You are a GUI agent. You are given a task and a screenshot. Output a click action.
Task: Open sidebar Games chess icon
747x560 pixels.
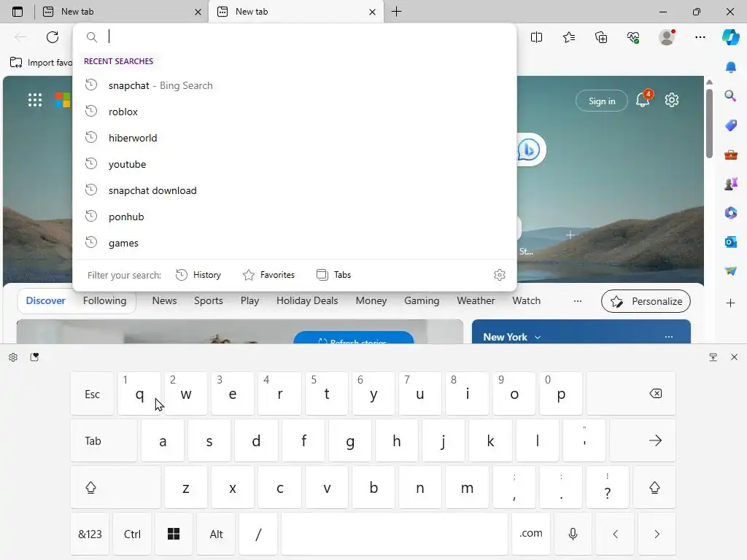(731, 183)
